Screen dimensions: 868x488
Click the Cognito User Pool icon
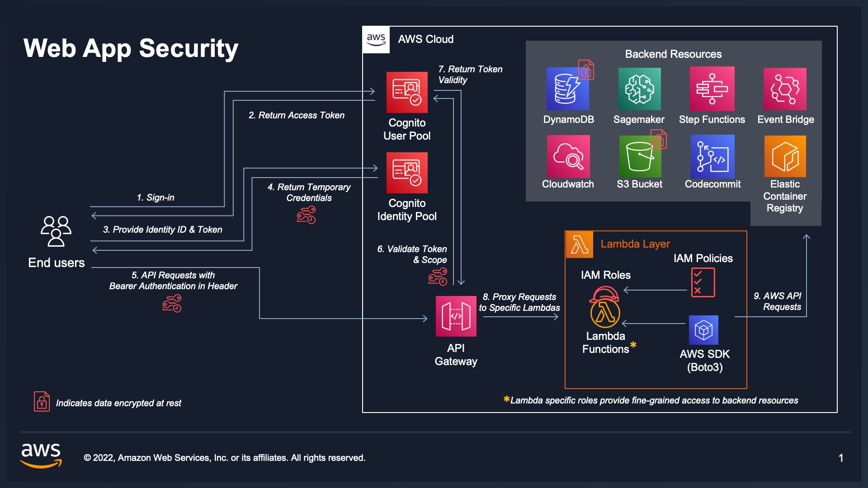407,92
